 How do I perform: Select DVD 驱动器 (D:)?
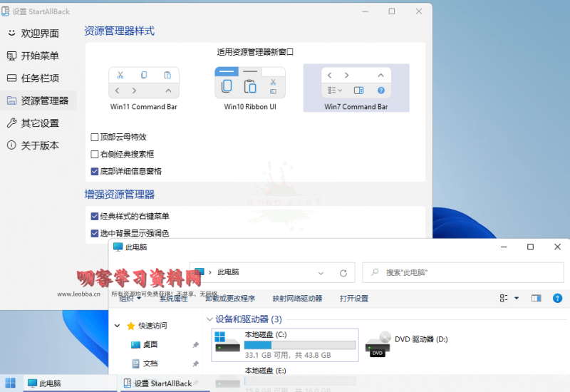coord(421,339)
